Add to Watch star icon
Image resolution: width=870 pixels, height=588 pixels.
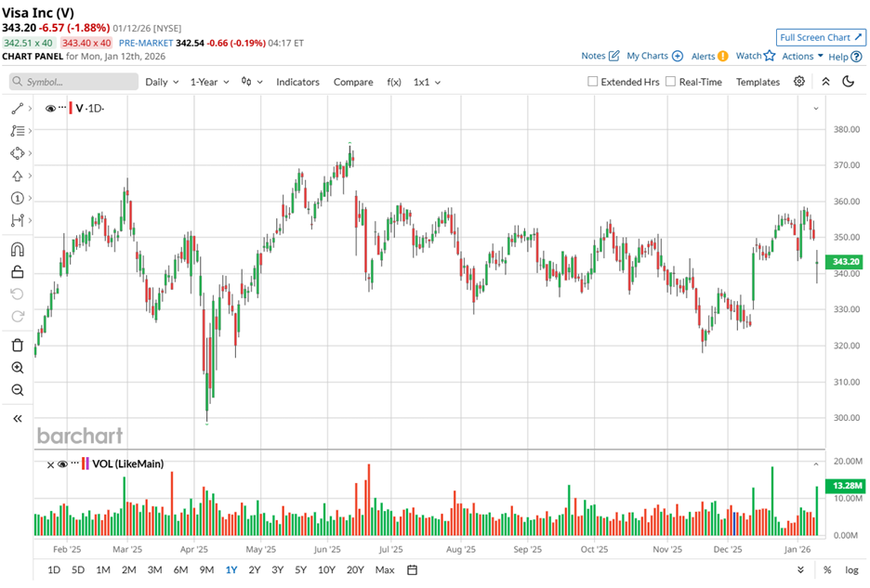(x=769, y=56)
